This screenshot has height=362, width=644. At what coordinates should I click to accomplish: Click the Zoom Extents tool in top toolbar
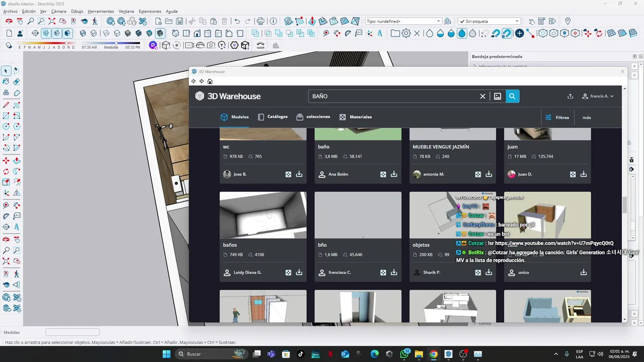pos(52,21)
